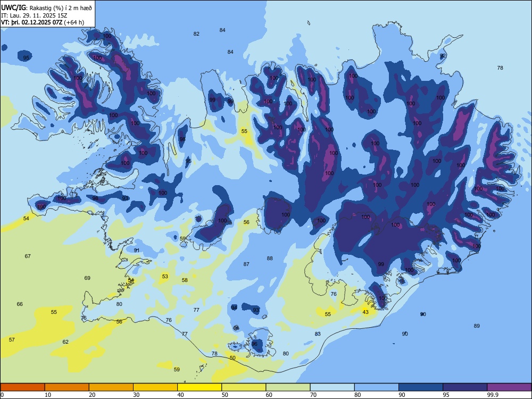
Task: Click the coastal value "50"
Action: 232,358
